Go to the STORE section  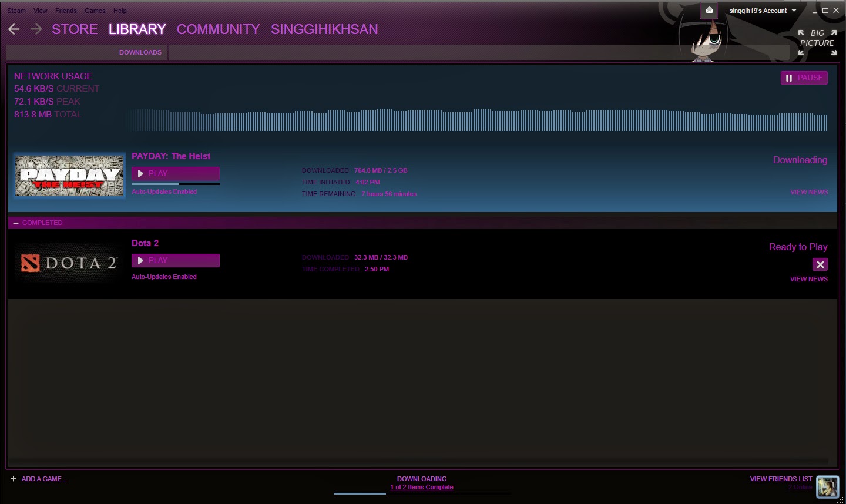pos(75,29)
